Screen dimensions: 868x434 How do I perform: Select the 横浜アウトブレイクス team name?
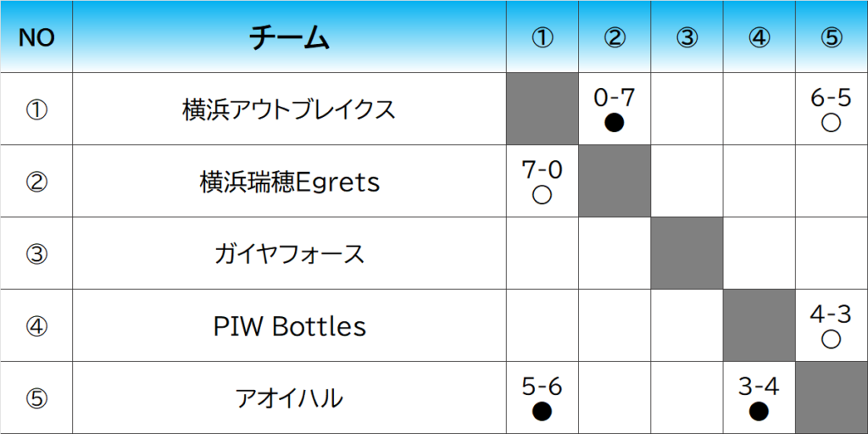[289, 109]
